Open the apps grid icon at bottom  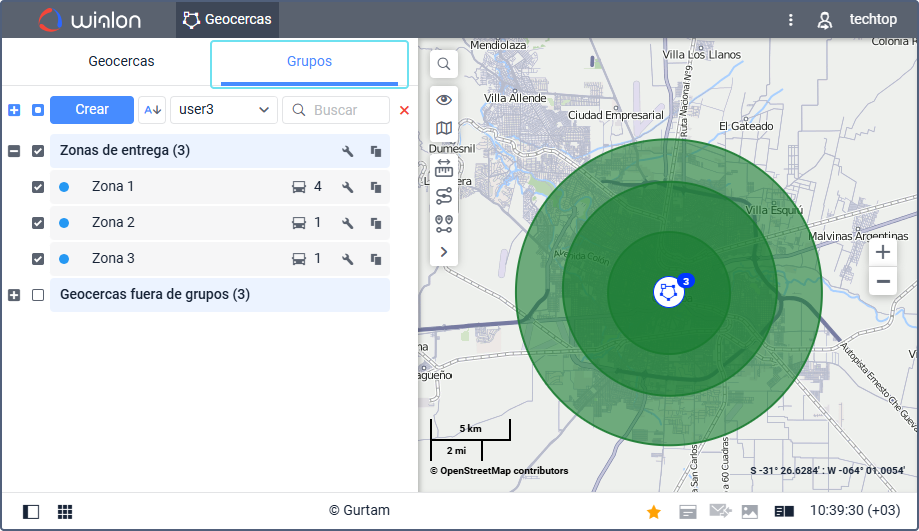coord(65,512)
